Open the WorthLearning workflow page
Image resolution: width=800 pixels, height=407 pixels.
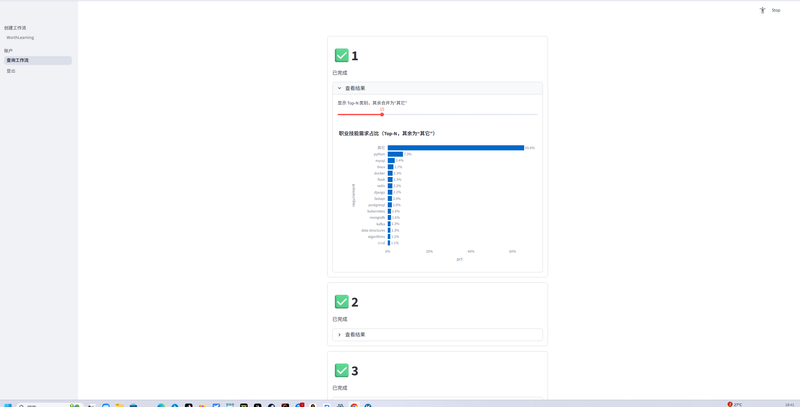[x=20, y=38]
